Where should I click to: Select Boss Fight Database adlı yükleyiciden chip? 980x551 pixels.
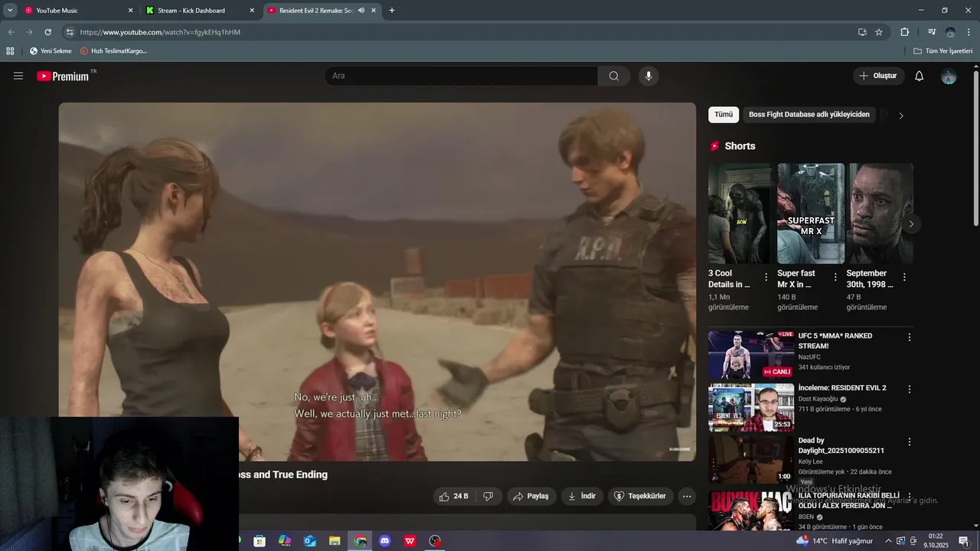point(809,115)
